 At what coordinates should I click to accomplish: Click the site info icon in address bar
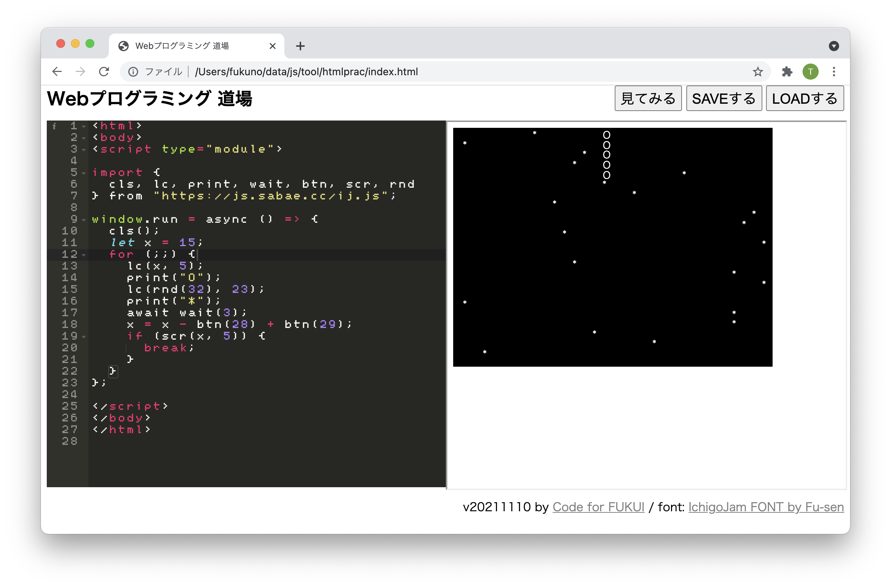(x=133, y=72)
